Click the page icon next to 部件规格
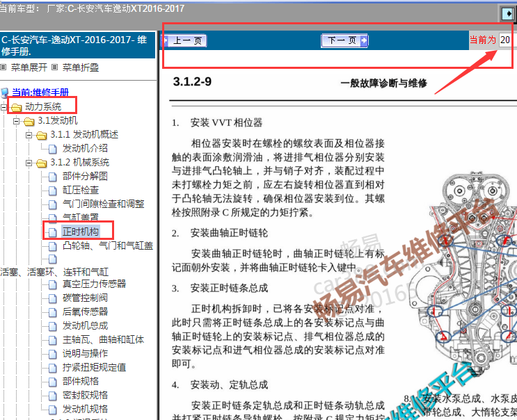517x420 pixels. (53, 382)
